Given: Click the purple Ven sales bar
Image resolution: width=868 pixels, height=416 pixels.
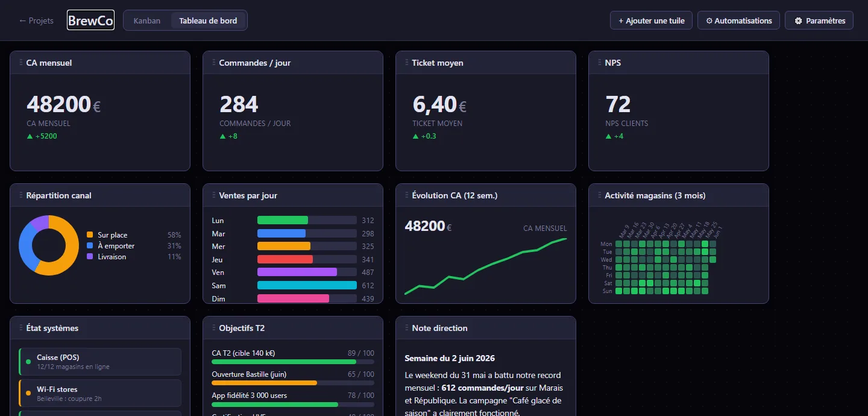Looking at the screenshot, I should tap(297, 272).
